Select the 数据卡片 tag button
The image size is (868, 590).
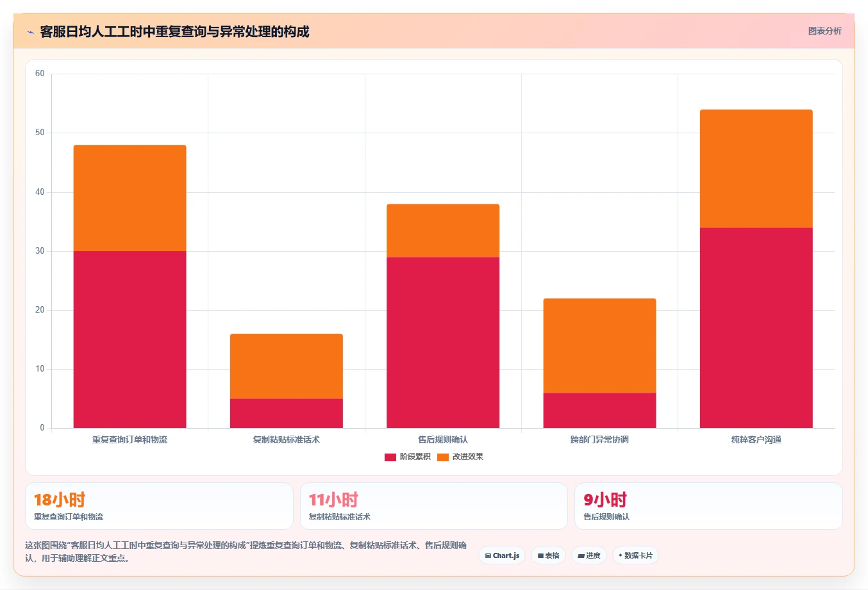click(x=635, y=555)
